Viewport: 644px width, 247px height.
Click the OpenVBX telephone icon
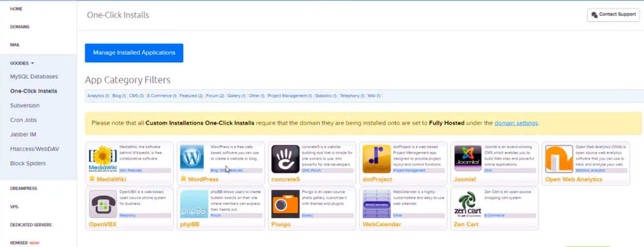point(103,204)
